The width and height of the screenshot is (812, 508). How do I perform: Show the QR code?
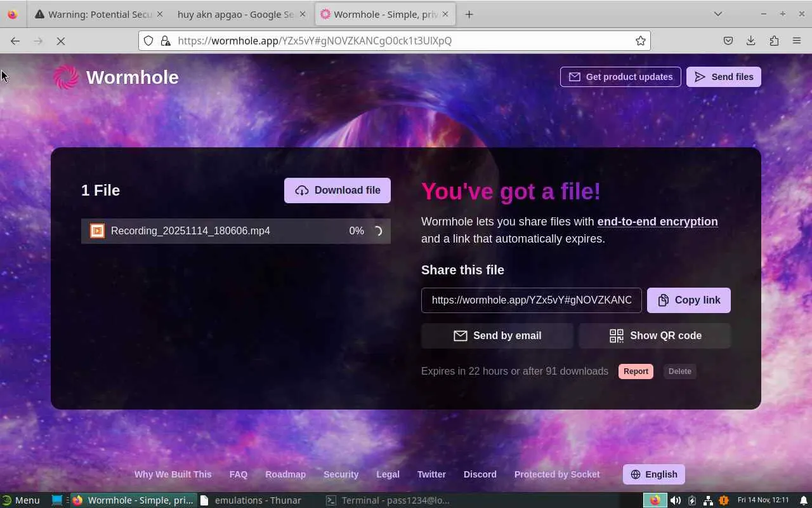point(655,336)
